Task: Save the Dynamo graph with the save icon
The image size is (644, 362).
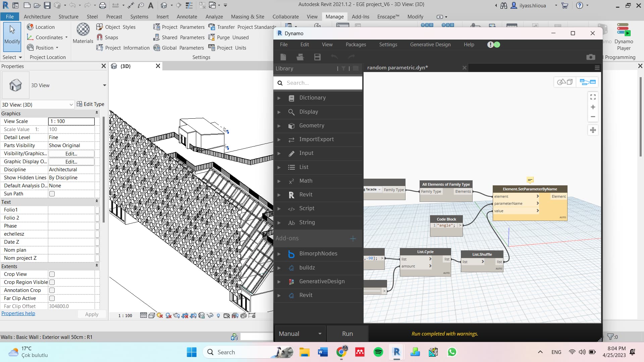Action: [x=317, y=57]
